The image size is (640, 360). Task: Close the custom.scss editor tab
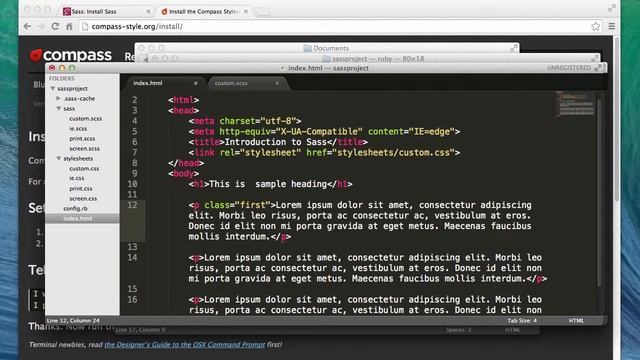click(x=277, y=83)
